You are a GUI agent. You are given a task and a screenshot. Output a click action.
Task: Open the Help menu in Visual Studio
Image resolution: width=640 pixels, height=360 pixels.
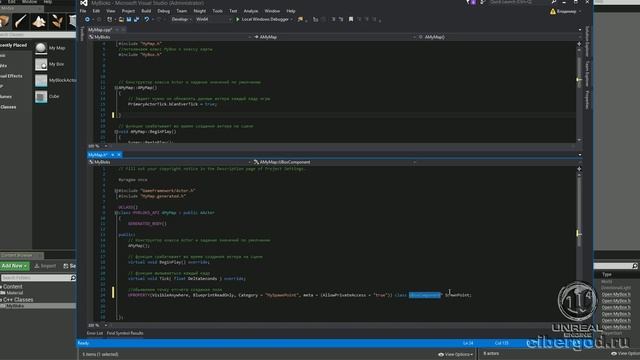pos(291,11)
